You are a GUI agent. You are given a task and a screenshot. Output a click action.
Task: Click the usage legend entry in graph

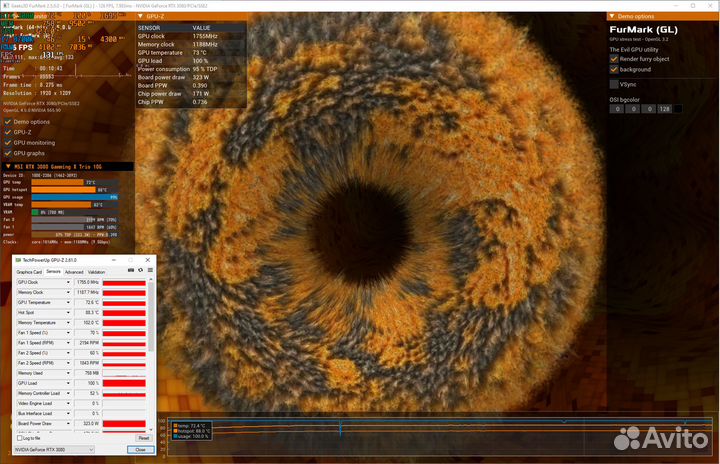(x=191, y=436)
